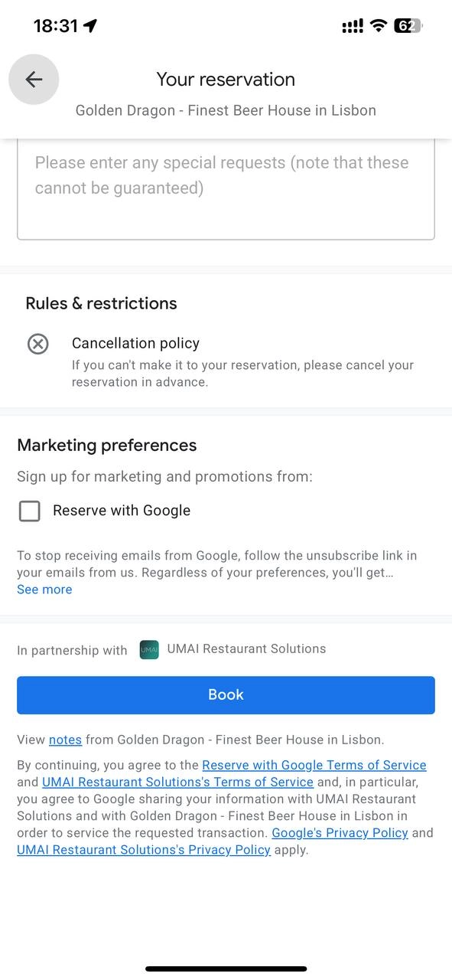
Task: Open UMAI Restaurant Solutions's Terms of Service
Action: point(177,782)
